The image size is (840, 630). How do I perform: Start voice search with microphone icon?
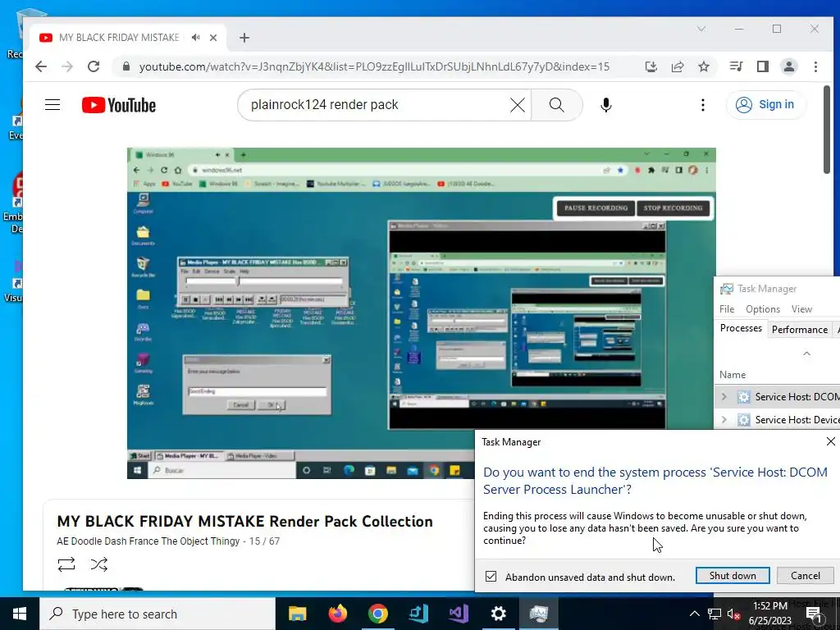(x=606, y=105)
